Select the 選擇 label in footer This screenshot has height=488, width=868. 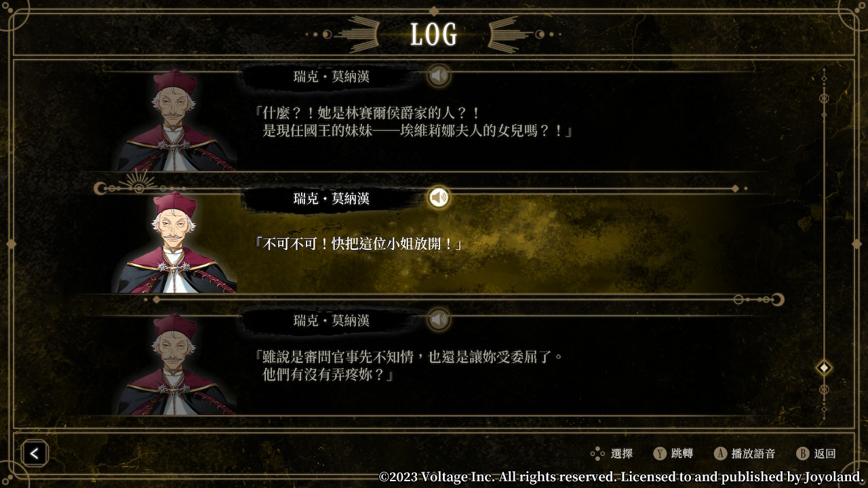[x=622, y=453]
